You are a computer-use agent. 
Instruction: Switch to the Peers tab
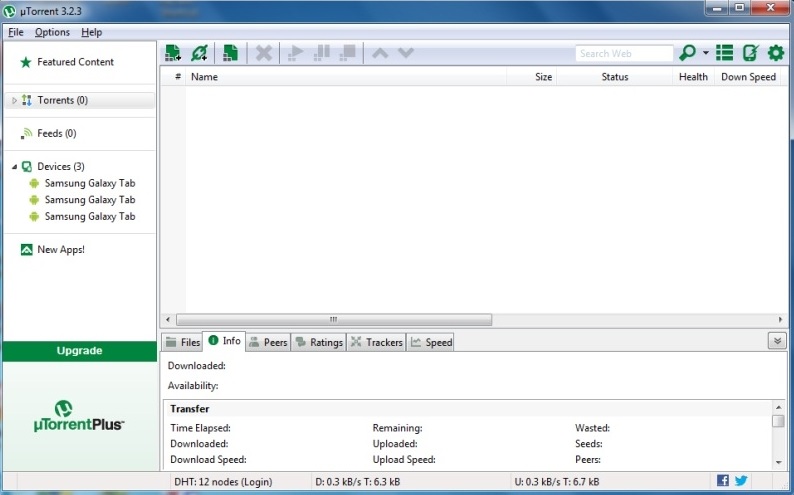point(268,342)
